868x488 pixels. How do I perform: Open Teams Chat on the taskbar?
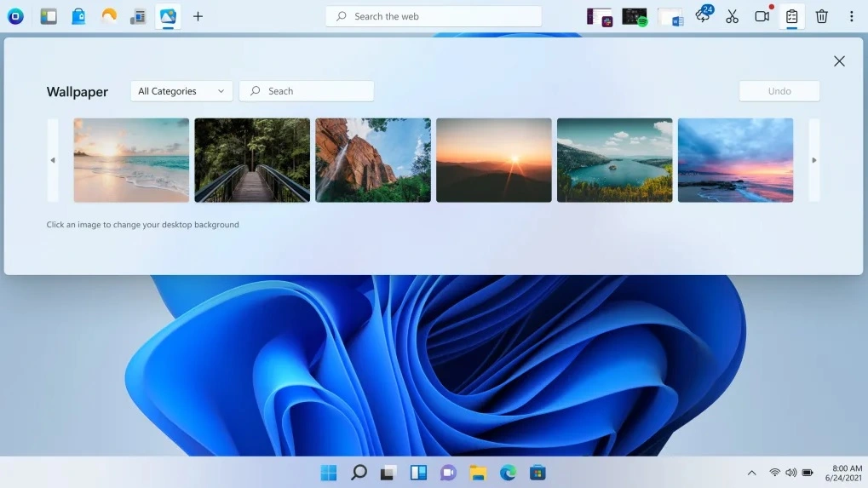(448, 473)
